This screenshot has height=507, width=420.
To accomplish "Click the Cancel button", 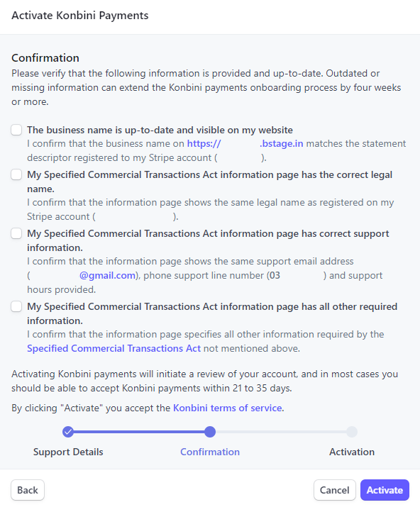I will point(335,490).
